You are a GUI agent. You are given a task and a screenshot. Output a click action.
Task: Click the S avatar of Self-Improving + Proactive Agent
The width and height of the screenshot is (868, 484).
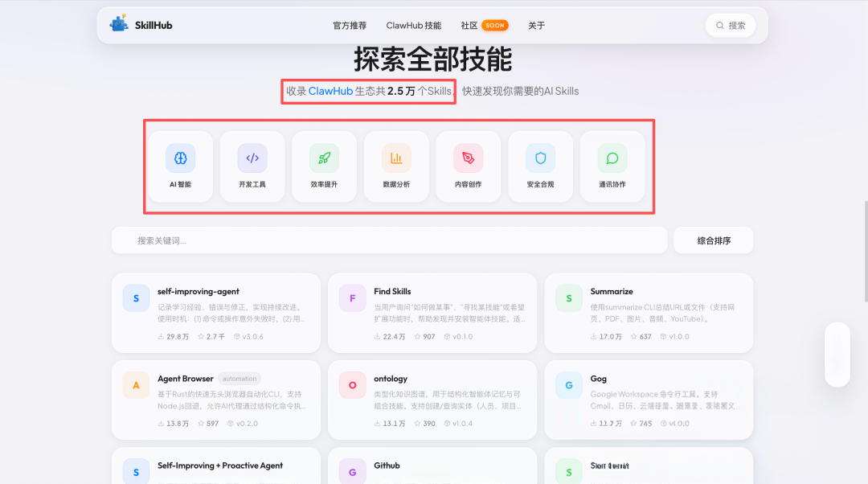tap(136, 471)
